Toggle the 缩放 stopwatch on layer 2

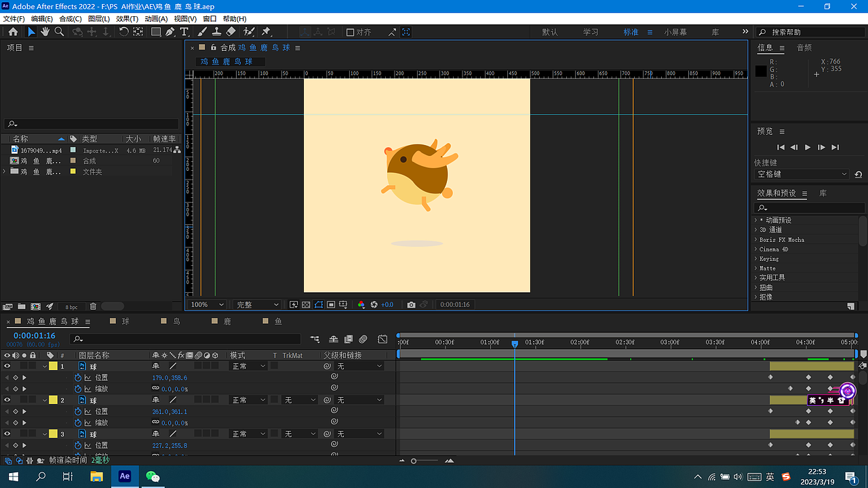tap(77, 423)
